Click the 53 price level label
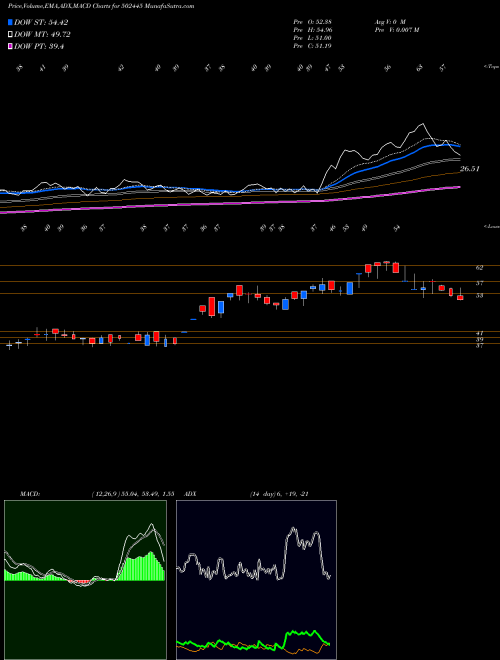Image resolution: width=500 pixels, height=660 pixels. (479, 295)
